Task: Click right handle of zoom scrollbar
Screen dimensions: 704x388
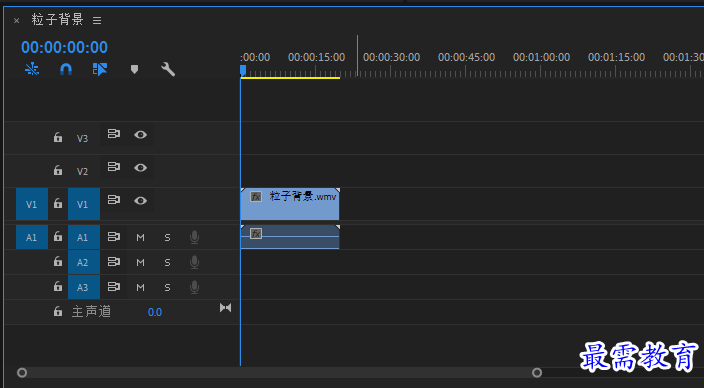Action: (537, 373)
